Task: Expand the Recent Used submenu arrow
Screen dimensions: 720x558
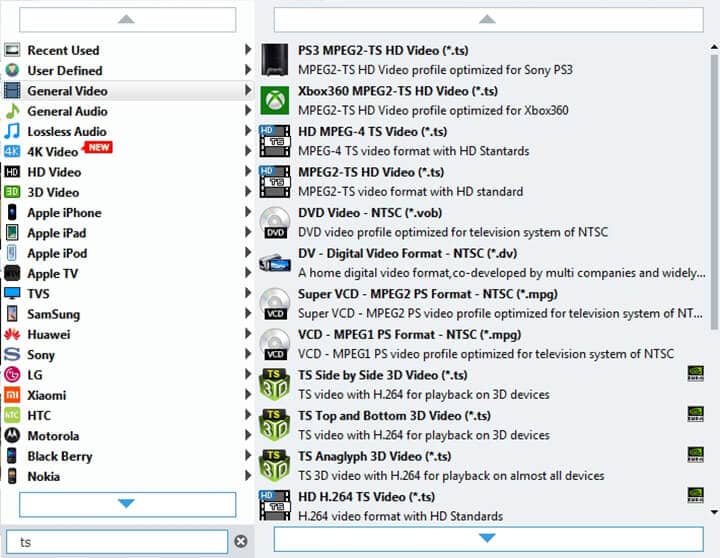Action: click(x=248, y=49)
